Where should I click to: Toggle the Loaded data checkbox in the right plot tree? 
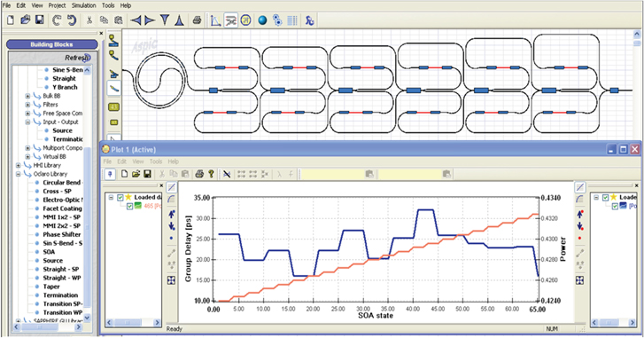point(605,198)
